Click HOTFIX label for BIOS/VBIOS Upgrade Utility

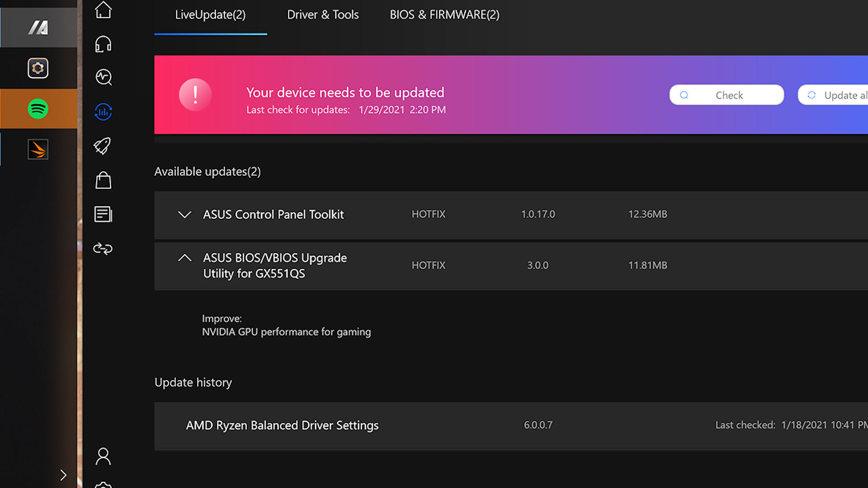[429, 265]
